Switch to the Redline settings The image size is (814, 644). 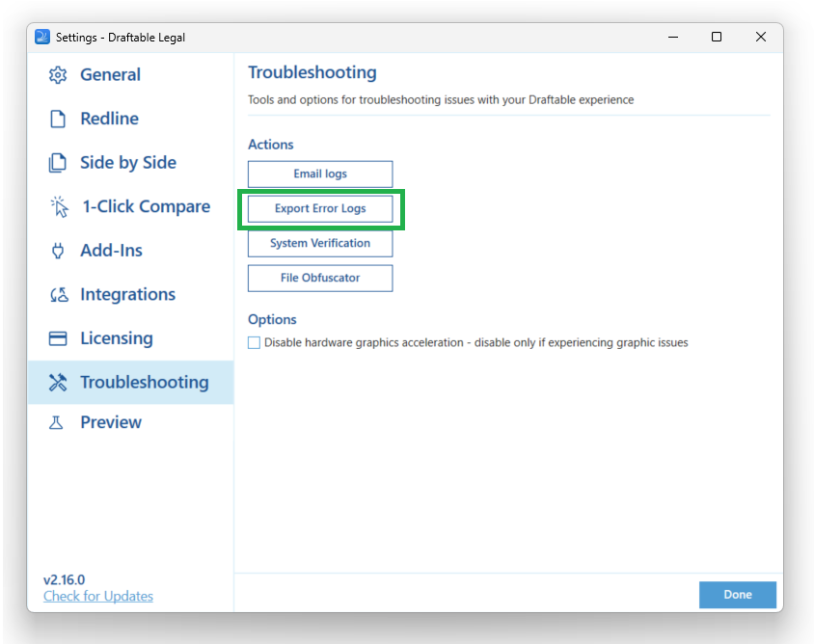(x=130, y=119)
